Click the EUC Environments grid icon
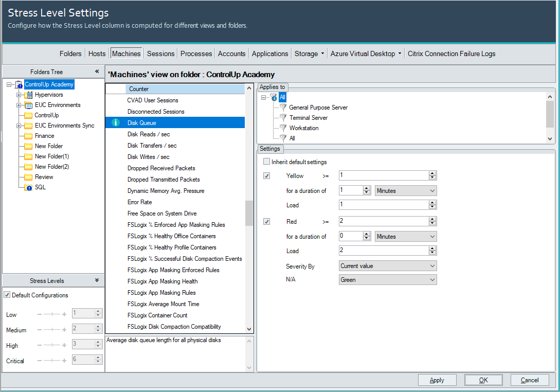Screen dimensions: 560x392 29,105
